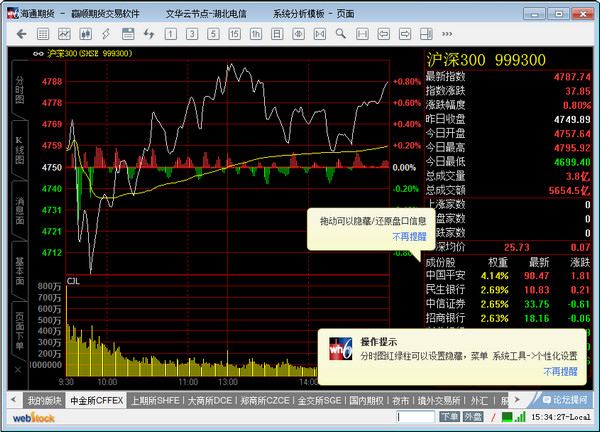The width and height of the screenshot is (600, 432).
Task: Open the K线图 side tab
Action: click(x=20, y=150)
